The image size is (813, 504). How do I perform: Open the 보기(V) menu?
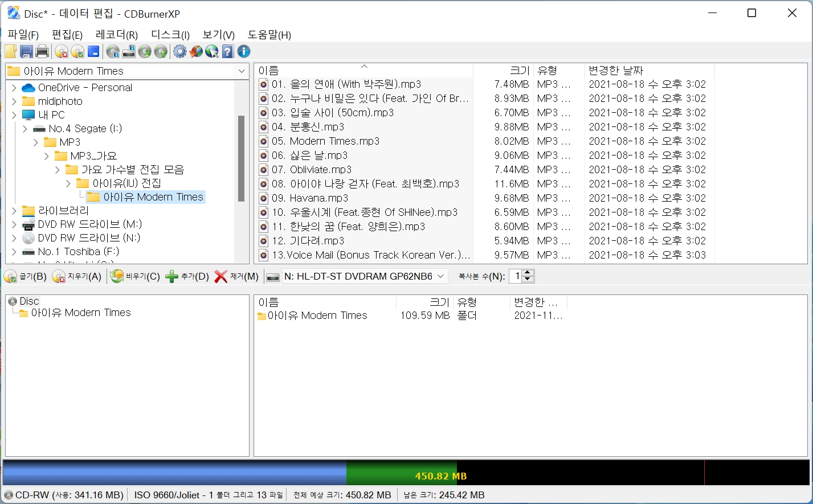(x=219, y=35)
